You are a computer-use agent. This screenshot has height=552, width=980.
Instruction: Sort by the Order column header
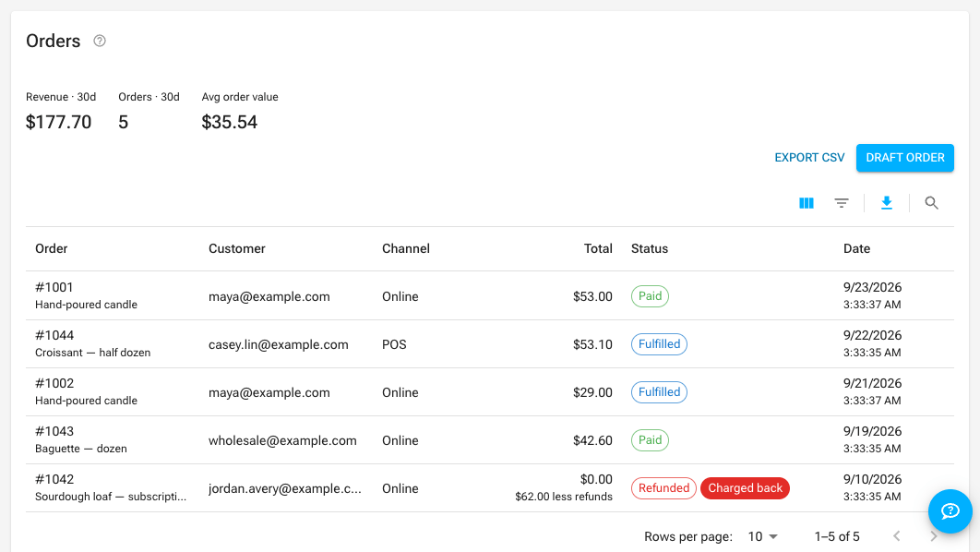pos(52,248)
